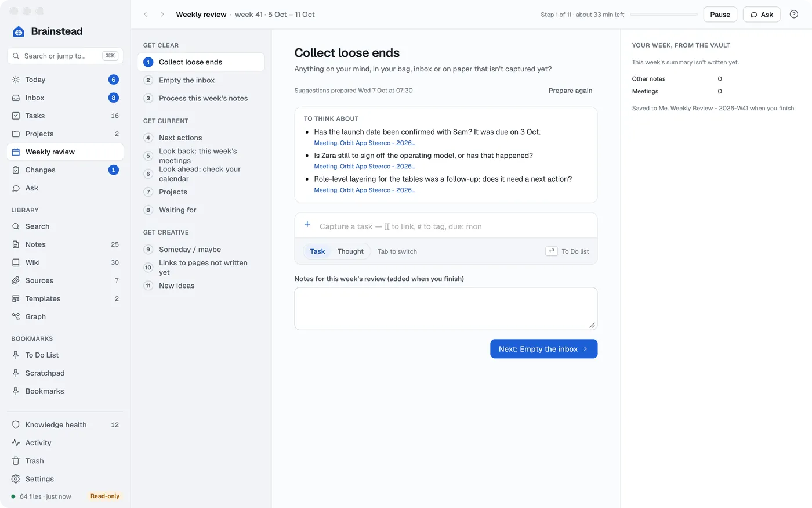Screen dimensions: 812x508
Task: Open Sources paperclip icon
Action: coord(16,280)
